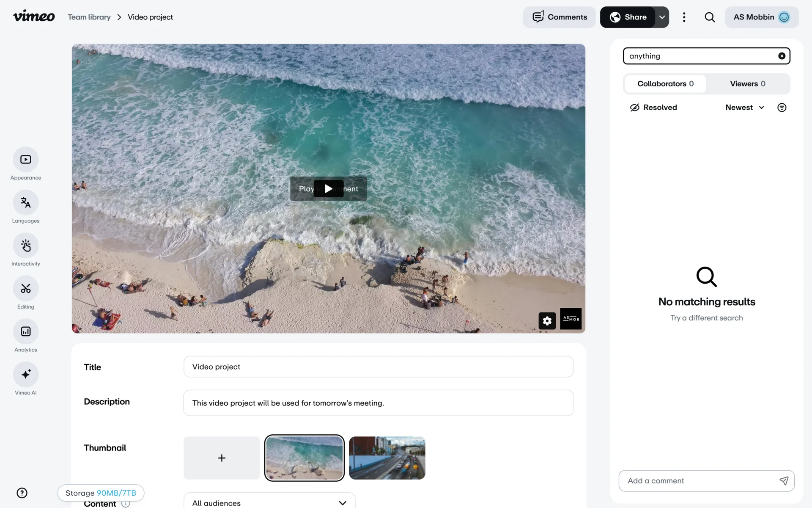Select the city street thumbnail
Viewport: 812px width, 508px height.
(387, 458)
